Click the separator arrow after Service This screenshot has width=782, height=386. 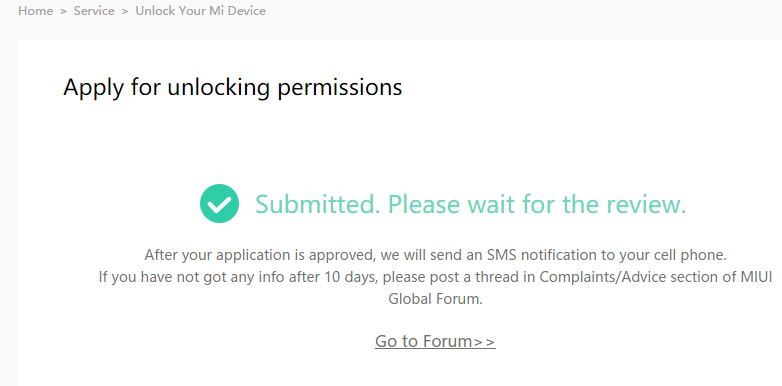pos(125,11)
